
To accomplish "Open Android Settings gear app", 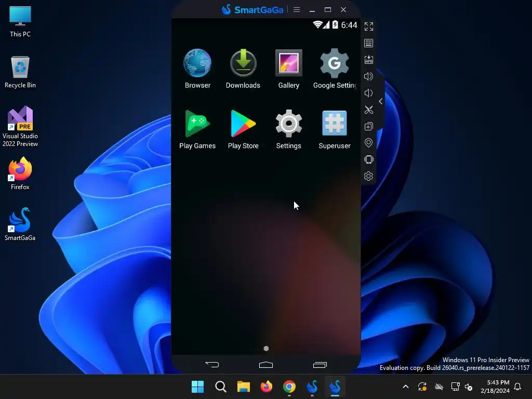I will (289, 129).
